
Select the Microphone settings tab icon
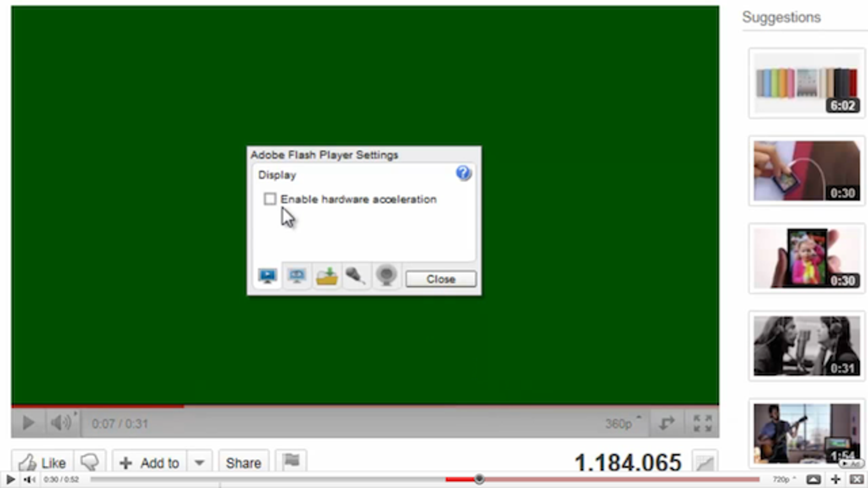356,276
